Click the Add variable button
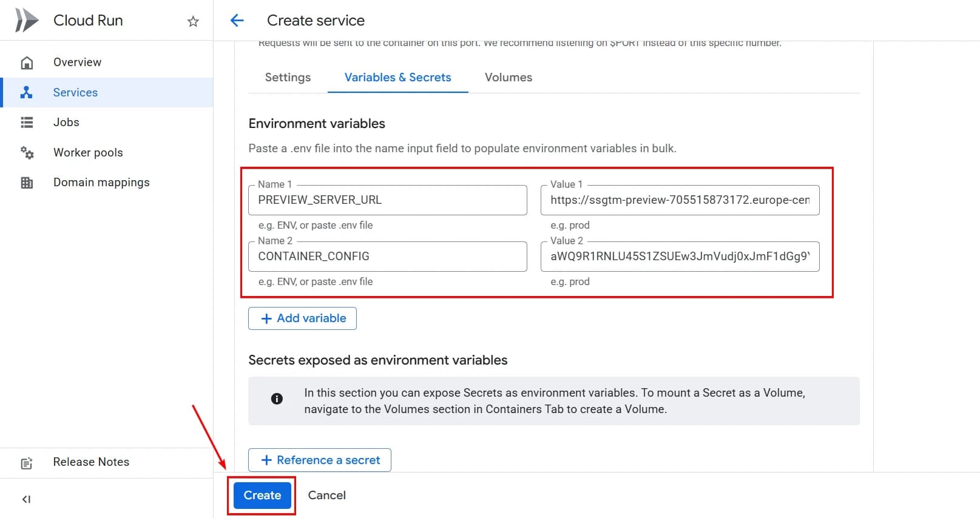Viewport: 980px width, 518px height. coord(302,318)
